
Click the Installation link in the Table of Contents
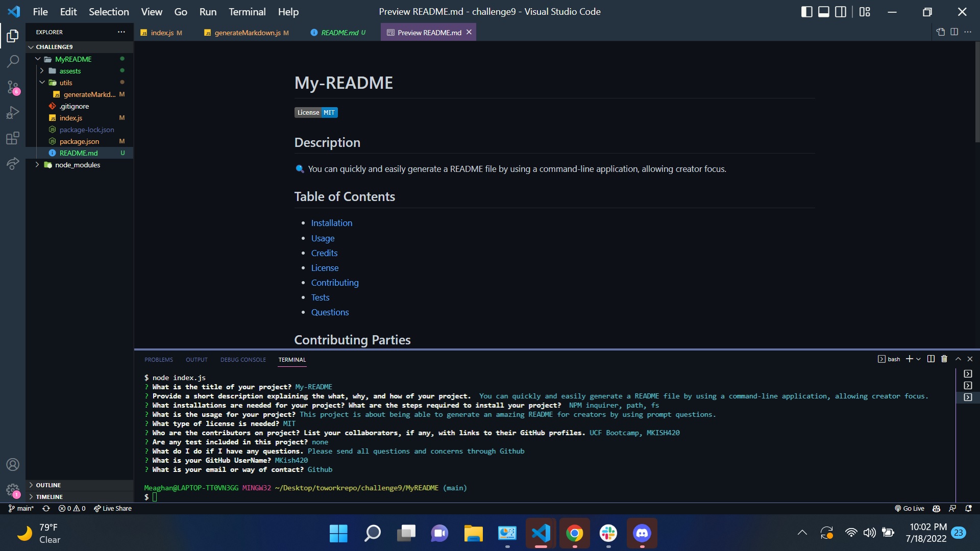[331, 223]
